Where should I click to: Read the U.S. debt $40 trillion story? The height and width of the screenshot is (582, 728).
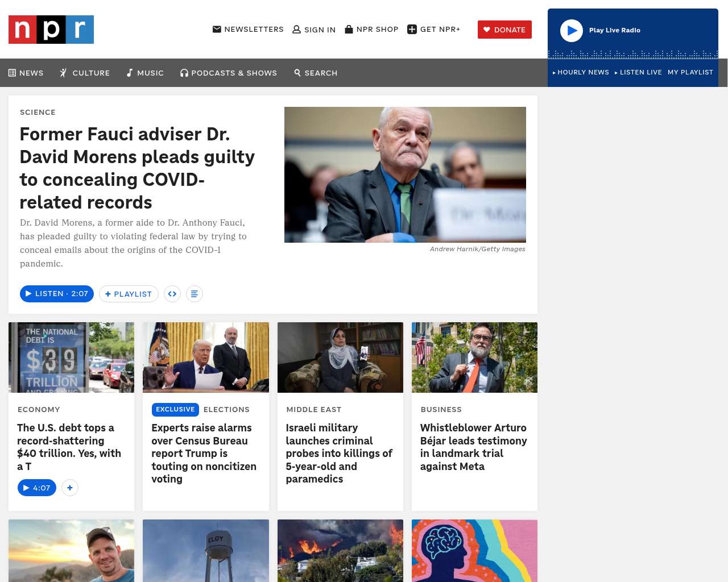[x=69, y=447]
